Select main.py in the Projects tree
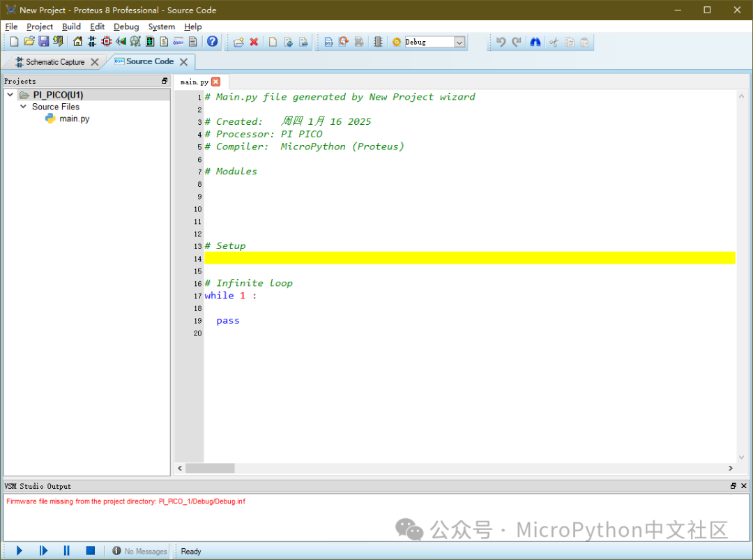 [74, 119]
